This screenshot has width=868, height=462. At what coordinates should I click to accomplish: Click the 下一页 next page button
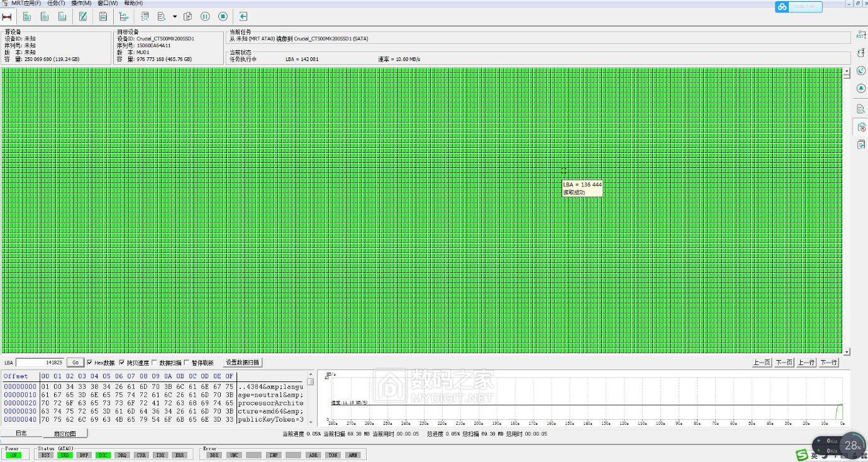[784, 363]
